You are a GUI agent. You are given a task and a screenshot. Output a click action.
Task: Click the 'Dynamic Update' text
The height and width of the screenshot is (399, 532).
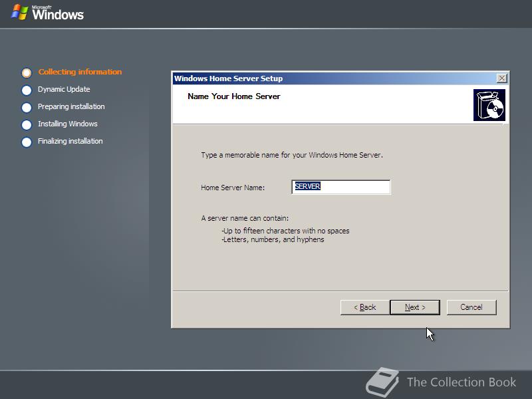[64, 89]
